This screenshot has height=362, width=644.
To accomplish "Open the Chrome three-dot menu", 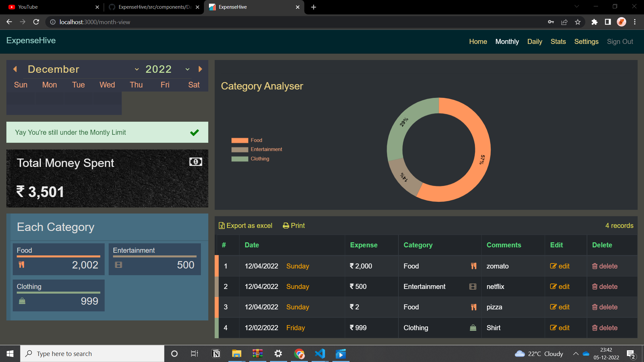I will (x=635, y=22).
